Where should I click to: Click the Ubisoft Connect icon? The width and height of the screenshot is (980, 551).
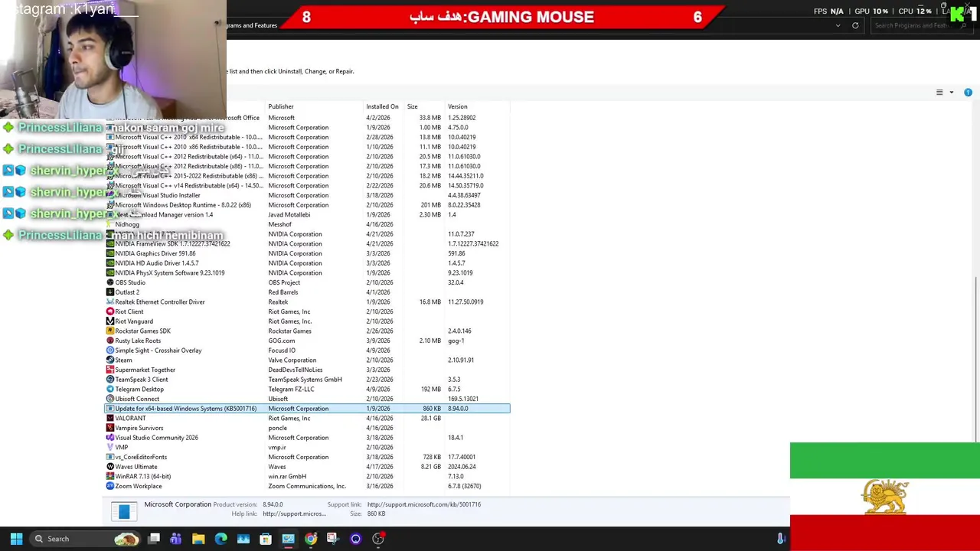pyautogui.click(x=110, y=399)
